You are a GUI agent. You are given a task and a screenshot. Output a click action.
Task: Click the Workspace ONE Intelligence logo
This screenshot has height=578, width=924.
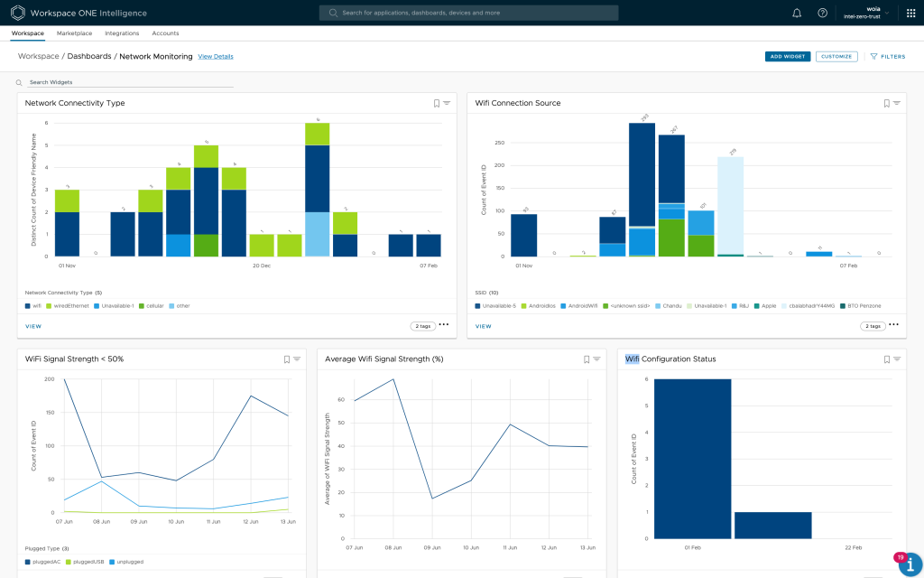point(18,13)
